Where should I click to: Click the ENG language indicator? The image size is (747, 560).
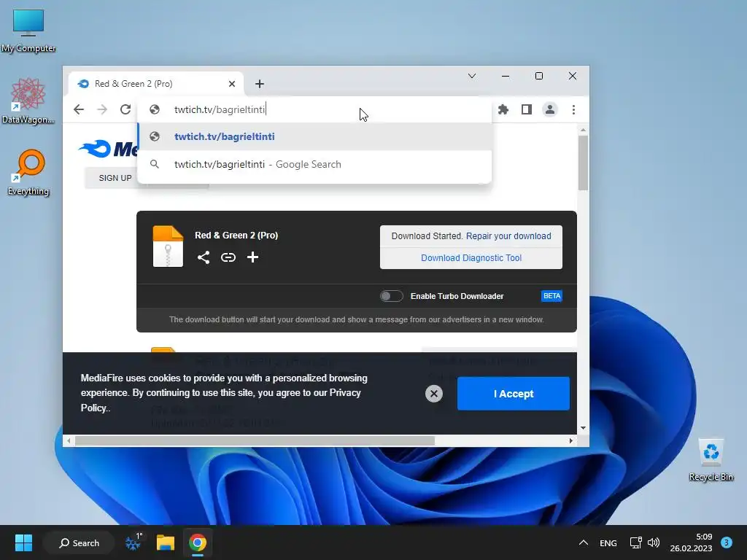click(x=608, y=542)
